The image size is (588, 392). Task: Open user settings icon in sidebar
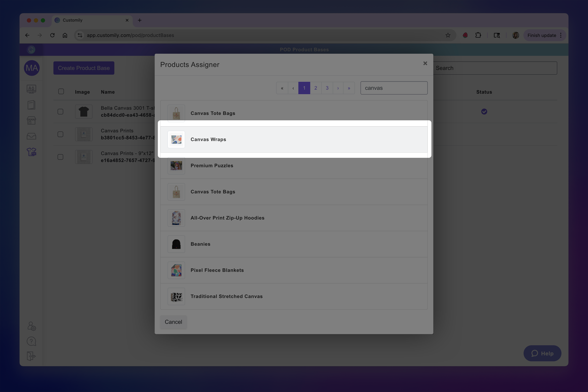[32, 326]
